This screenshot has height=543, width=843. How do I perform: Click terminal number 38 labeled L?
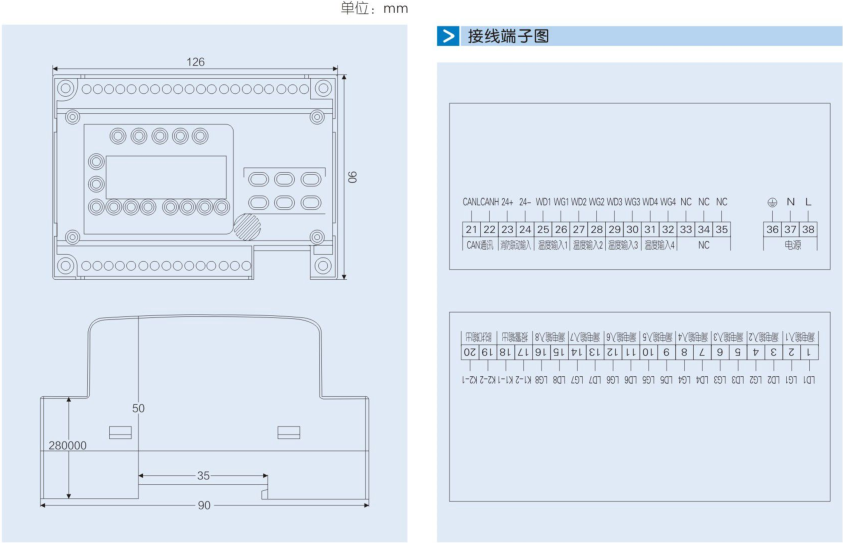click(x=808, y=229)
